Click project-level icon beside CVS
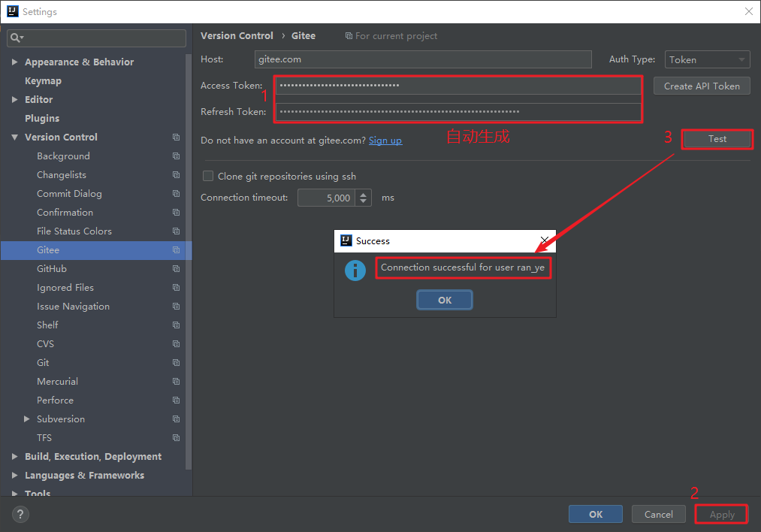Screen dimensions: 761x532 (x=177, y=344)
